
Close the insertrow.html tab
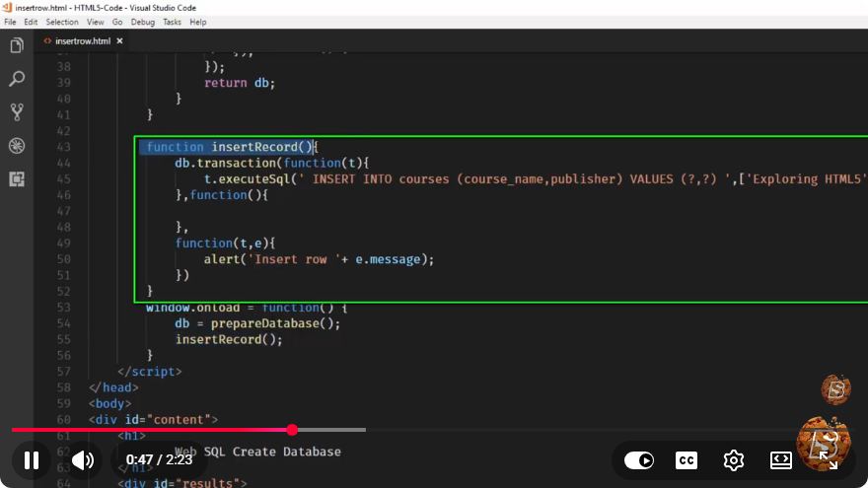119,41
